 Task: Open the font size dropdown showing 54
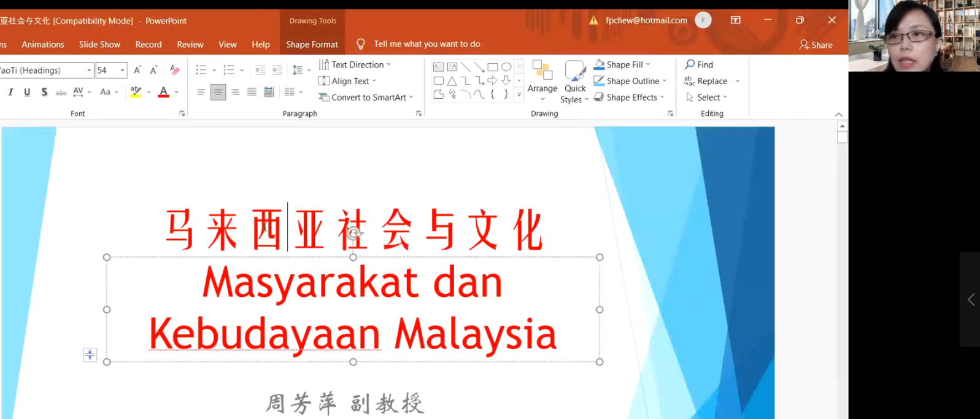tap(123, 70)
